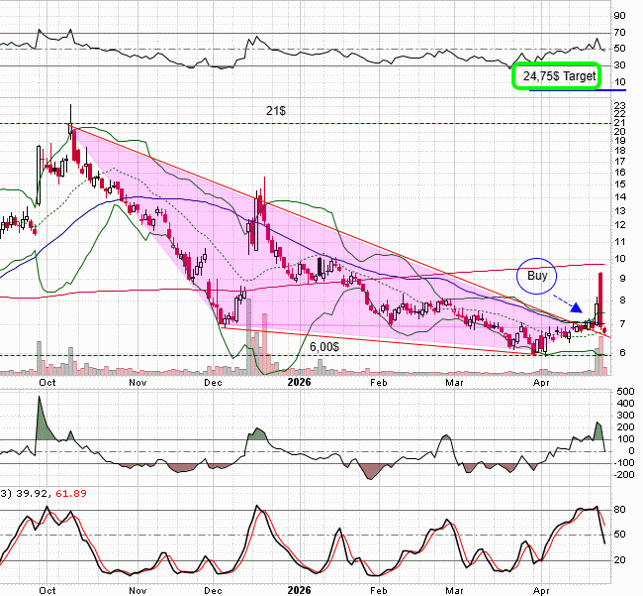Click "Oct" label beneath the stochastic panel
Image resolution: width=643 pixels, height=596 pixels.
click(x=46, y=591)
